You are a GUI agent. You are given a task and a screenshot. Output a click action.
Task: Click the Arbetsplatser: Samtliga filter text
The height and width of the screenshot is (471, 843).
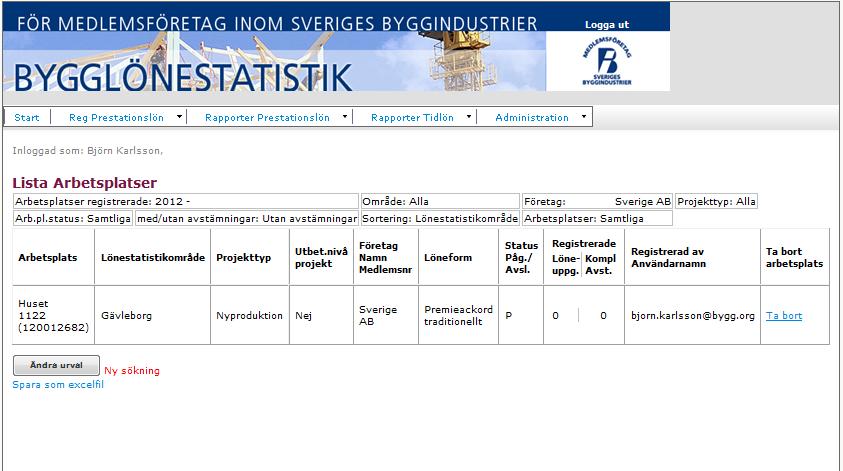coord(584,218)
